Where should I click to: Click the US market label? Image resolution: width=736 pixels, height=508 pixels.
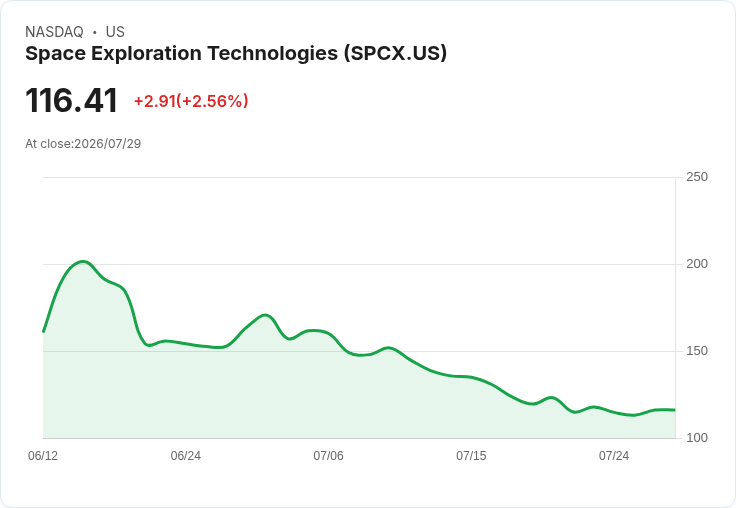click(115, 32)
